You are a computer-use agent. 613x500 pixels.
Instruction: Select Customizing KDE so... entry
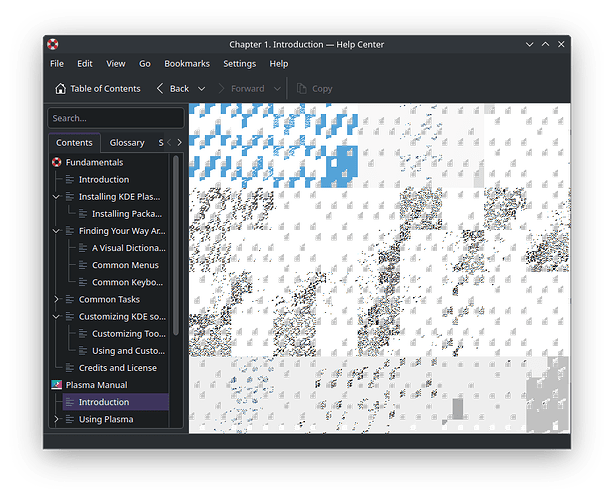point(122,317)
